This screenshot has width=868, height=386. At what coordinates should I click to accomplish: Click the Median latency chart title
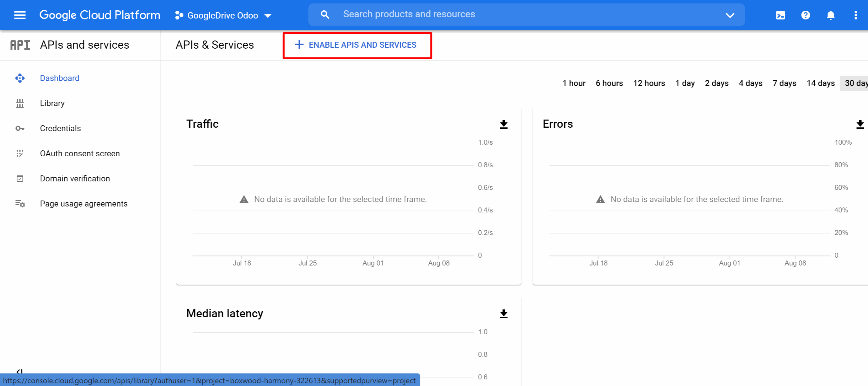[225, 314]
